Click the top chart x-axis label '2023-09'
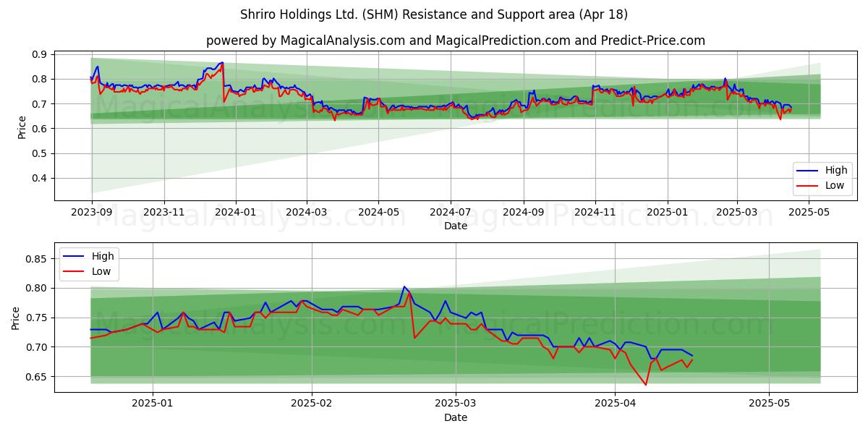Image resolution: width=868 pixels, height=434 pixels. click(x=91, y=213)
